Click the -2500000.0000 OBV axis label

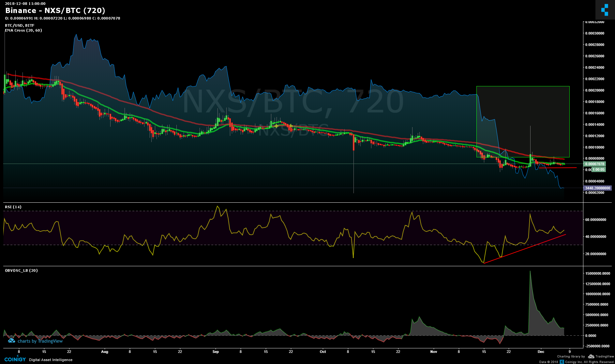(597, 346)
